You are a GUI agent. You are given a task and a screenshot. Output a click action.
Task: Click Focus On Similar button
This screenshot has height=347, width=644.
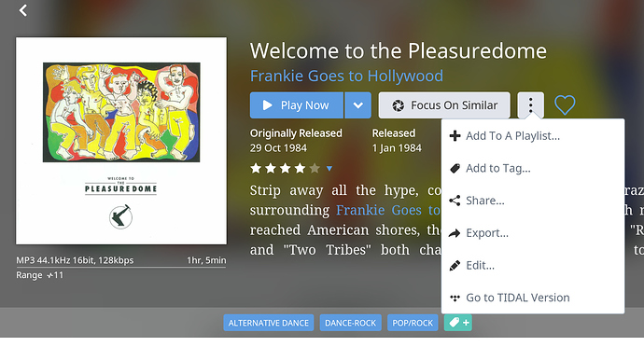click(444, 105)
